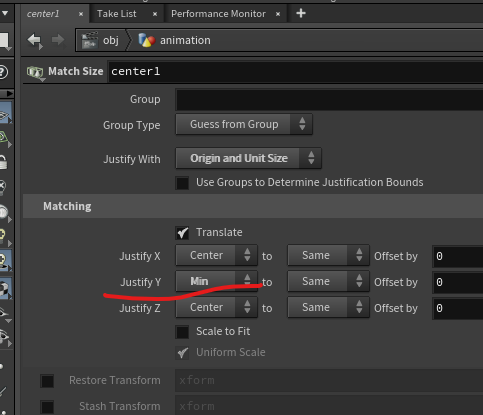This screenshot has height=415, width=483.
Task: Close the Performance Monitor tab
Action: pos(278,14)
